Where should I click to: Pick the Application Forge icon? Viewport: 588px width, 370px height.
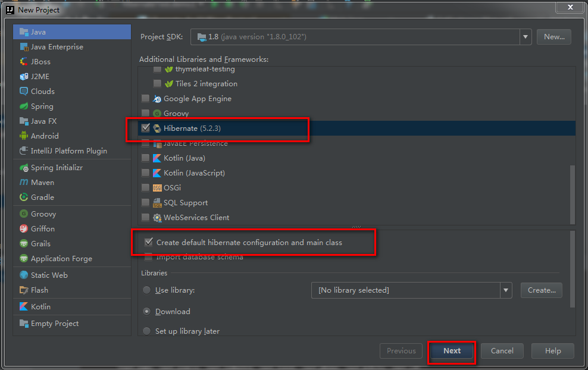click(x=24, y=258)
